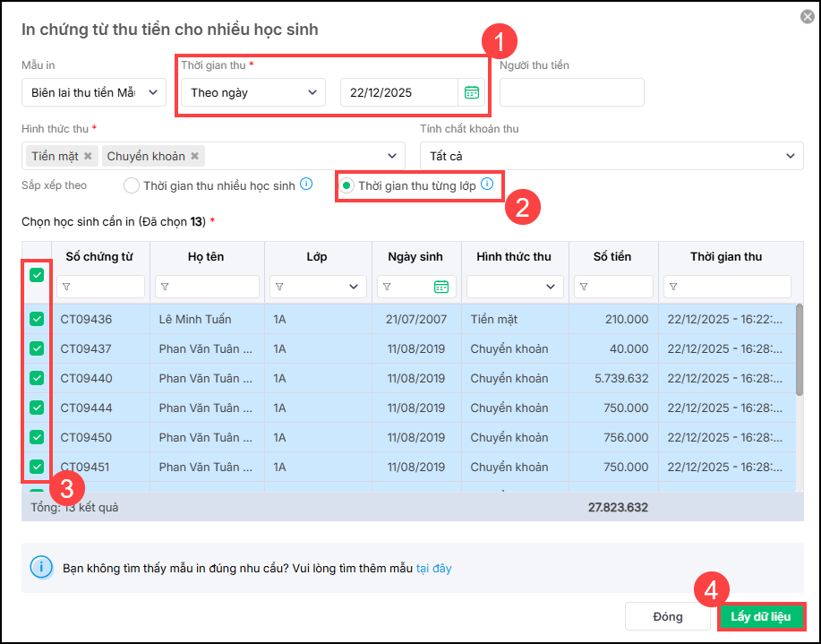
Task: Click filter icon in Số chứng từ column
Action: pyautogui.click(x=66, y=287)
